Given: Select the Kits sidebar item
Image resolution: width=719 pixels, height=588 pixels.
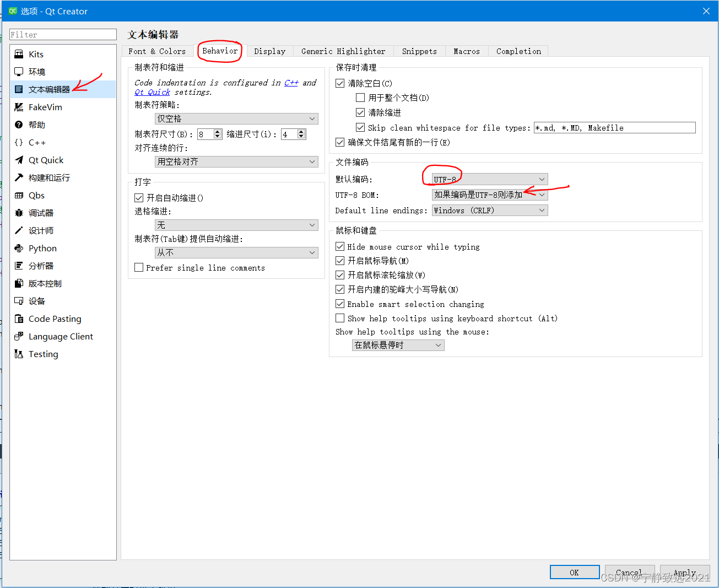Looking at the screenshot, I should point(36,53).
